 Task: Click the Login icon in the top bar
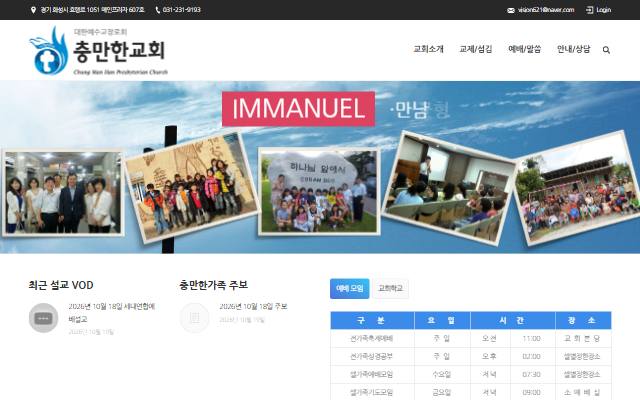point(589,10)
